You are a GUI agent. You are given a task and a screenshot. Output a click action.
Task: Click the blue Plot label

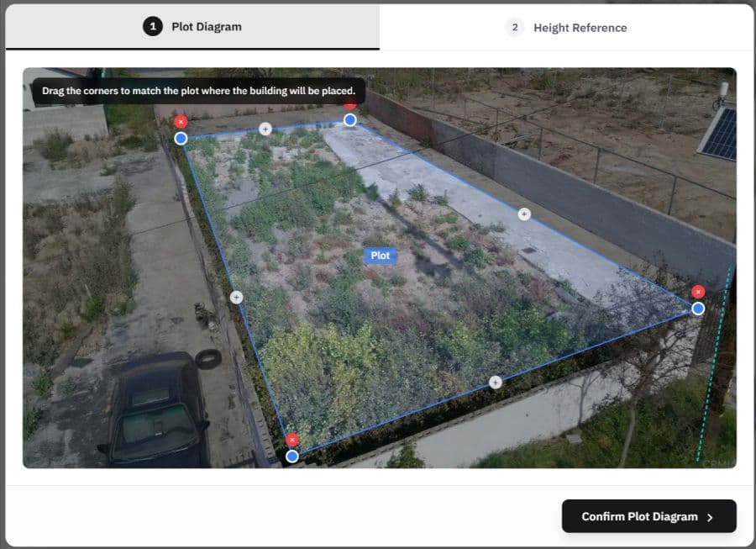pyautogui.click(x=381, y=256)
